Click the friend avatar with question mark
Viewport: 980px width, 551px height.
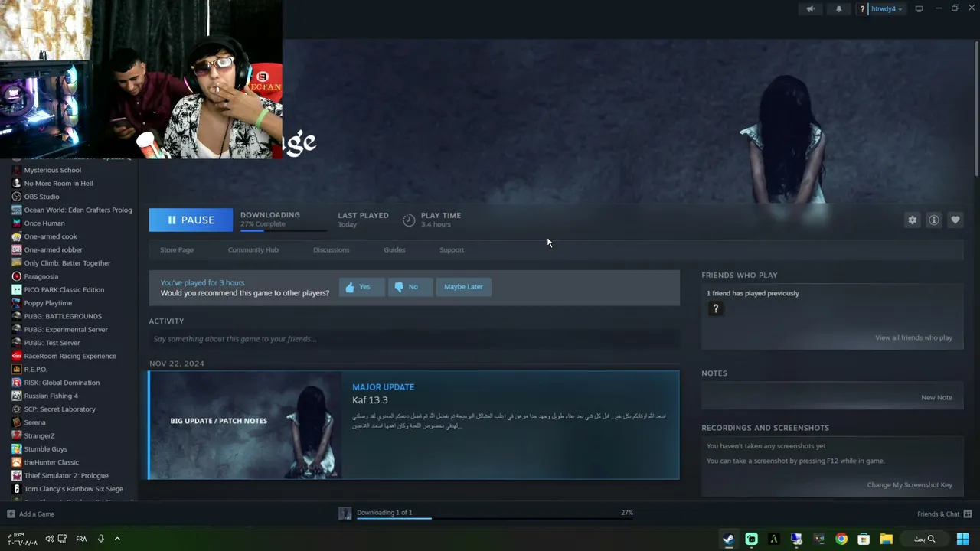tap(715, 308)
